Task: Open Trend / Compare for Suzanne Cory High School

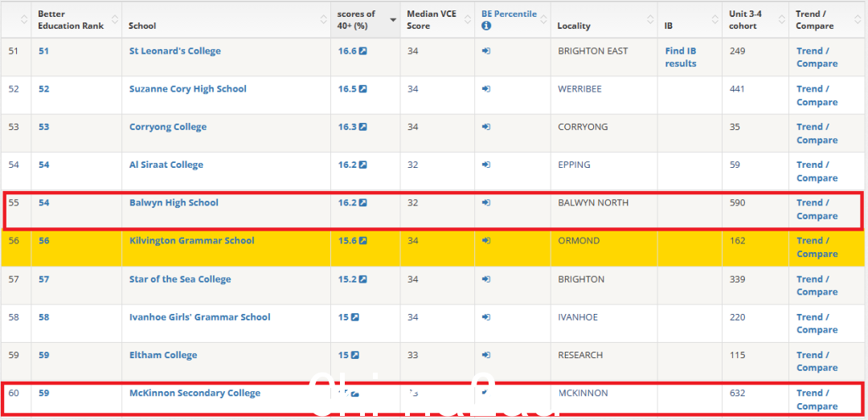Action: click(x=817, y=96)
